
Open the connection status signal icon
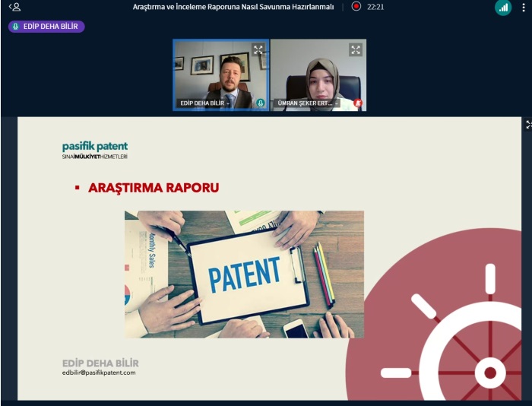[503, 7]
